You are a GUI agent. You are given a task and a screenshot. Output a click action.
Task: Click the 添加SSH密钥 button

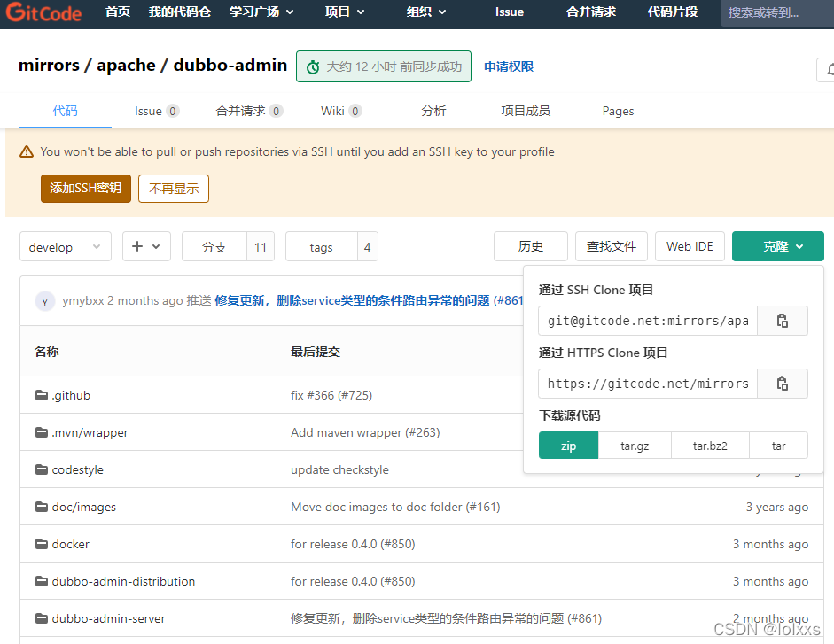86,189
